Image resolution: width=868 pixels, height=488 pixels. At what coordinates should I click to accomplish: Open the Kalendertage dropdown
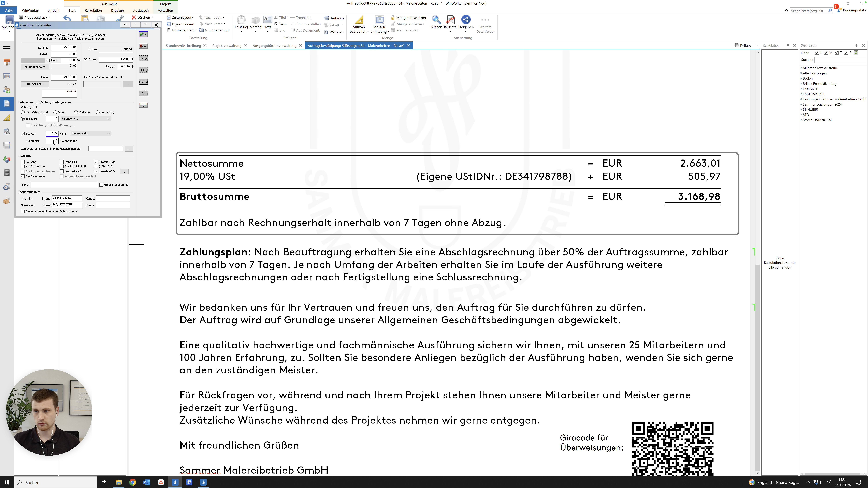[x=86, y=119]
